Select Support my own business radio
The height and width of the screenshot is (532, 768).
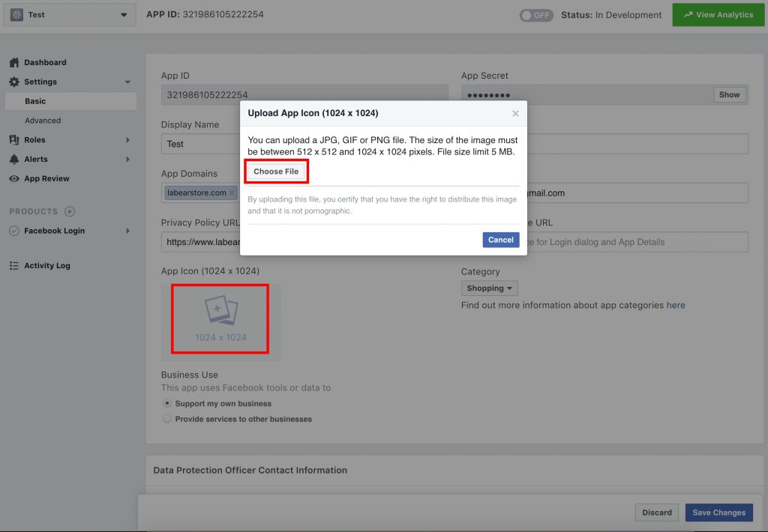tap(167, 403)
